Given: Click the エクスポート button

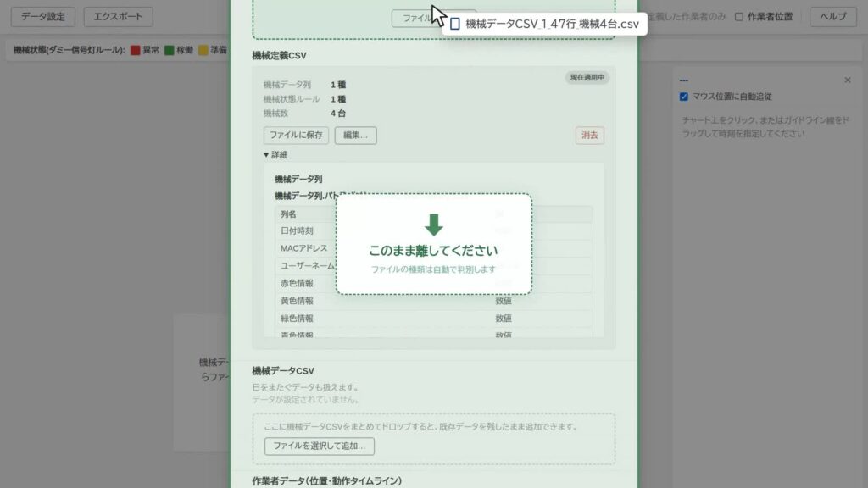Looking at the screenshot, I should point(118,17).
